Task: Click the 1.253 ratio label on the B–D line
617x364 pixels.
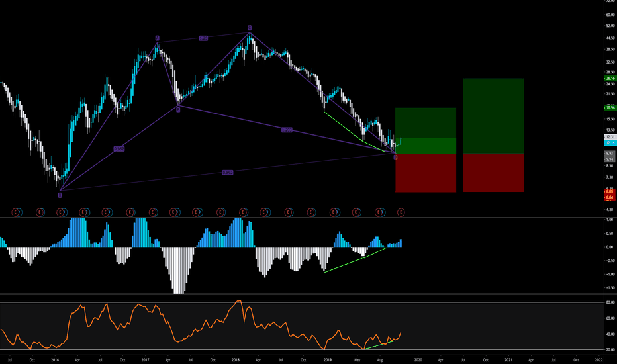Action: [287, 130]
